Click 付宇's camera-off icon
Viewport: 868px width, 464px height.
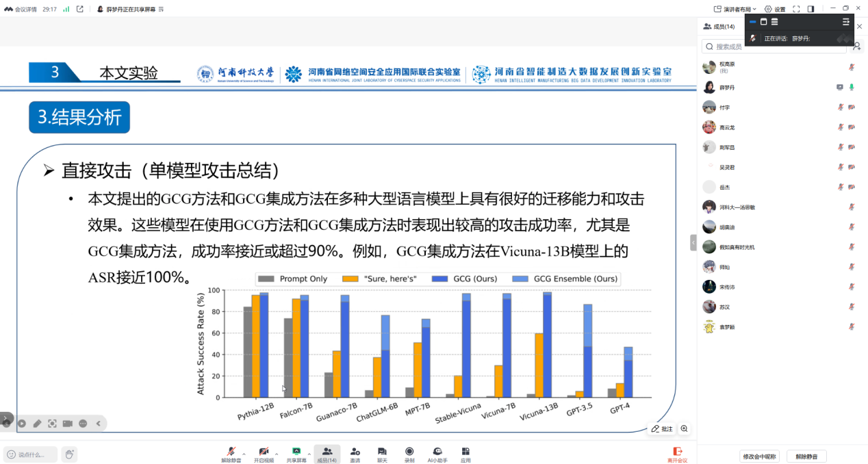click(852, 107)
